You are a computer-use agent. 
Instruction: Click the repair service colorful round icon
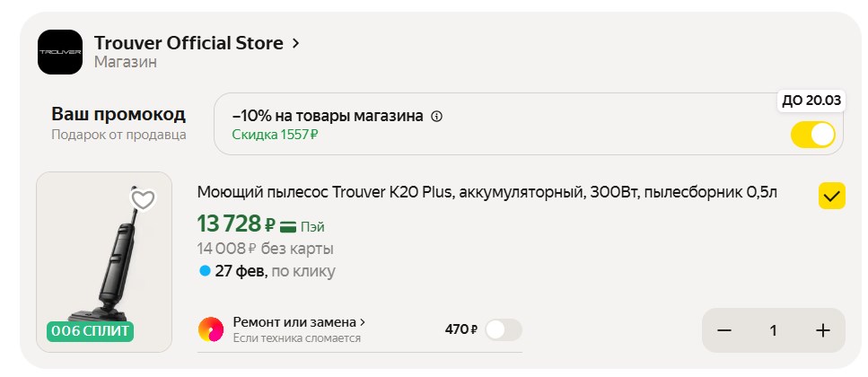pos(211,329)
